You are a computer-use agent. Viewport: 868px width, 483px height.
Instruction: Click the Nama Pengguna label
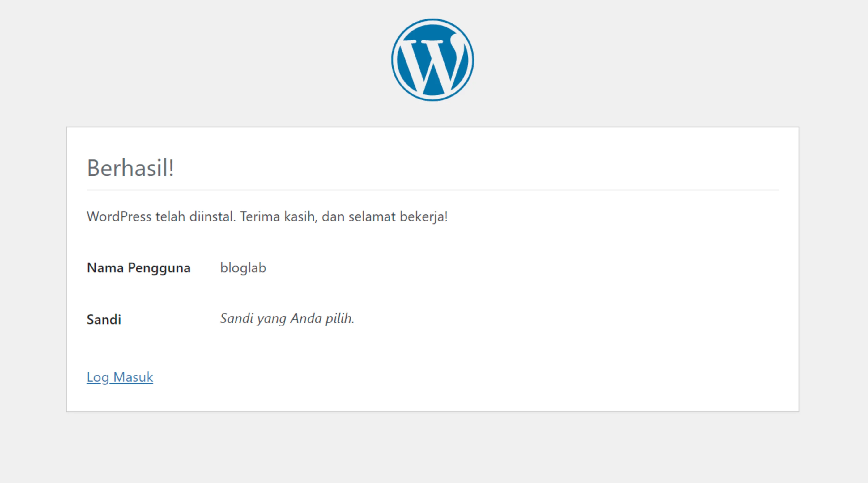pos(138,268)
